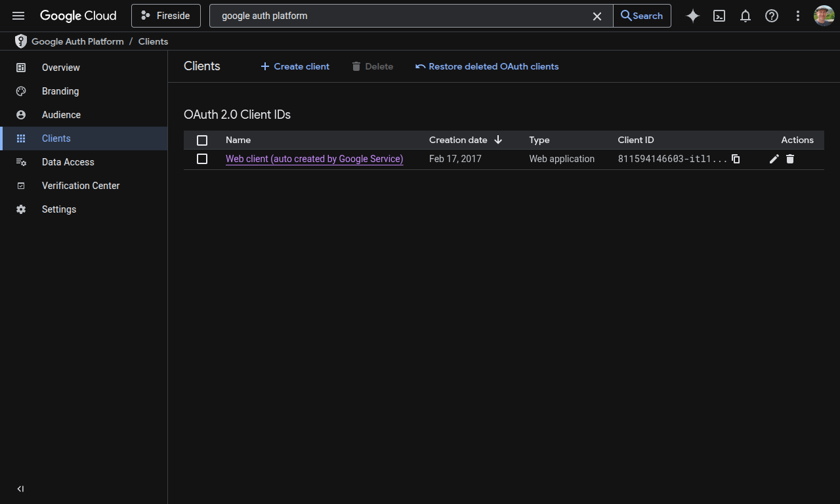
Task: Open the Overview panel in sidebar
Action: (x=60, y=68)
